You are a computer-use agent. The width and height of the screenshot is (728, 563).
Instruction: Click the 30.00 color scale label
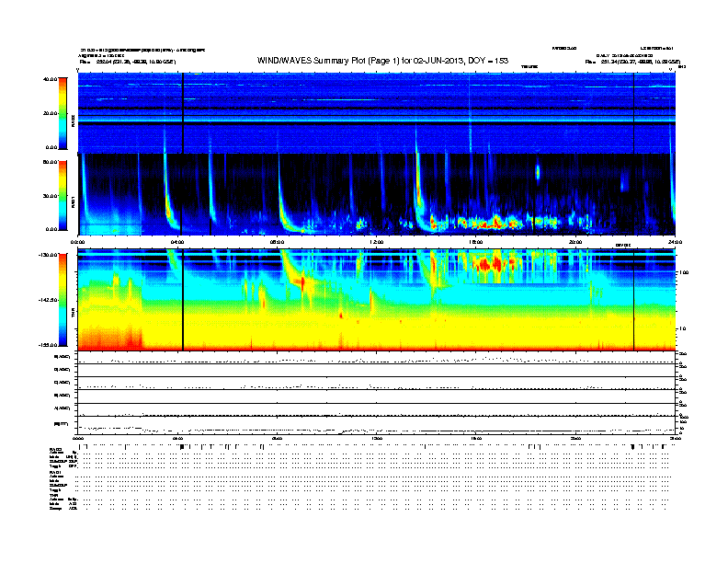point(51,196)
